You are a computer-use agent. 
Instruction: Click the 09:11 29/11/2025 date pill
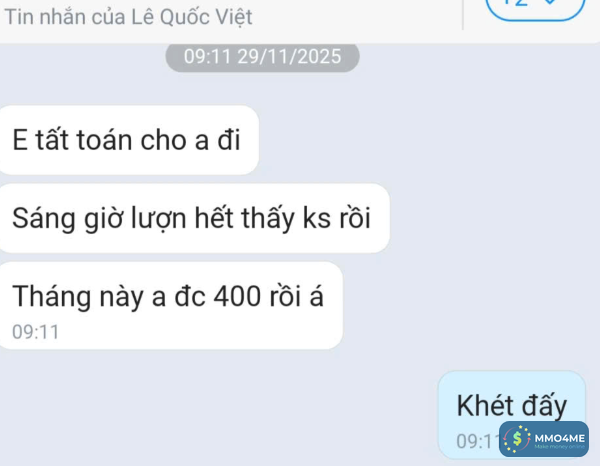click(x=262, y=57)
